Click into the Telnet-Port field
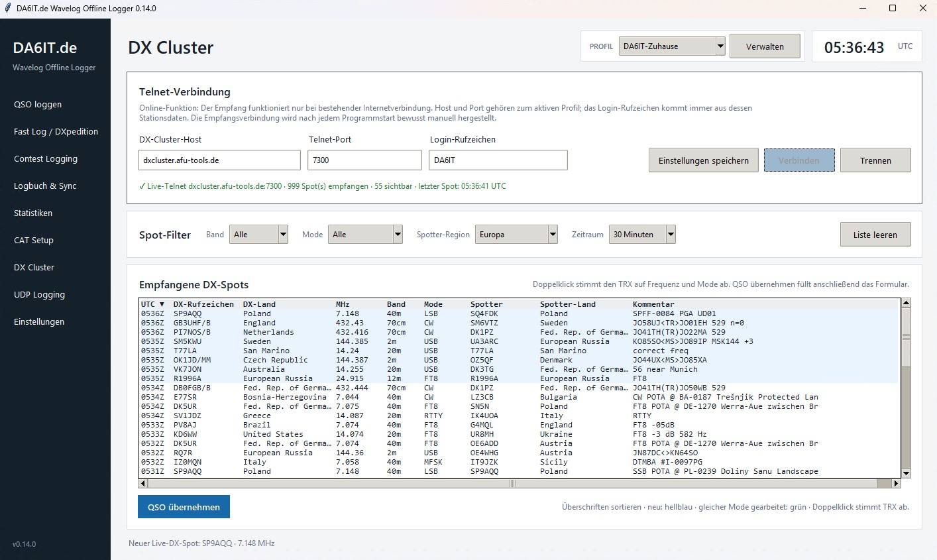 [x=364, y=160]
